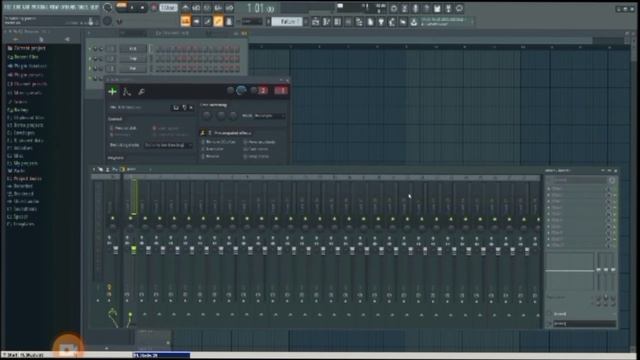Toggle mute LED of Clap channel

90,58
